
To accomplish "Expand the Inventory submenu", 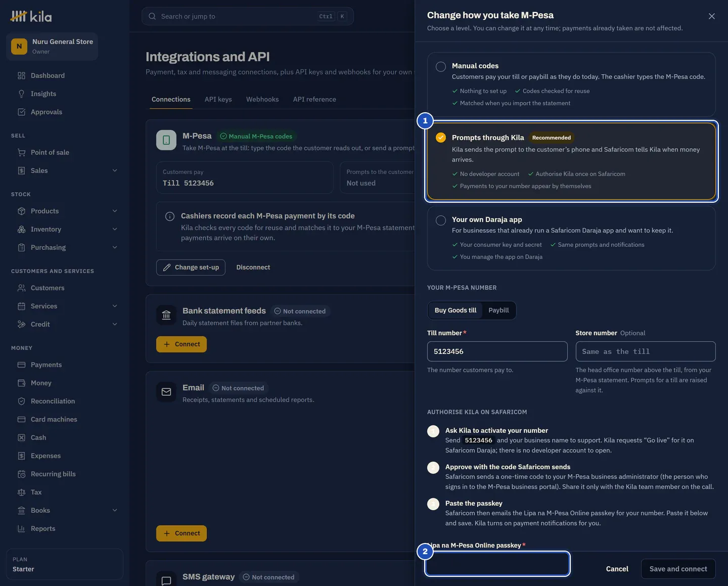I will click(x=115, y=229).
